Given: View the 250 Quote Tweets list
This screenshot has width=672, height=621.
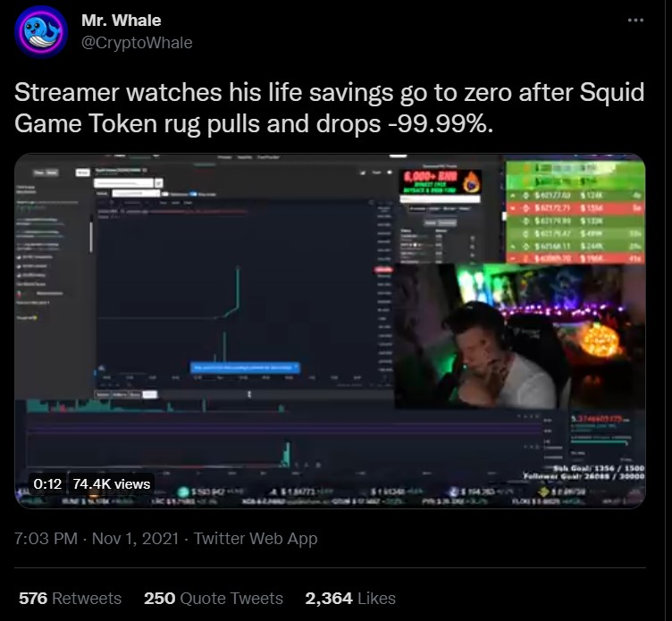Looking at the screenshot, I should pos(214,599).
